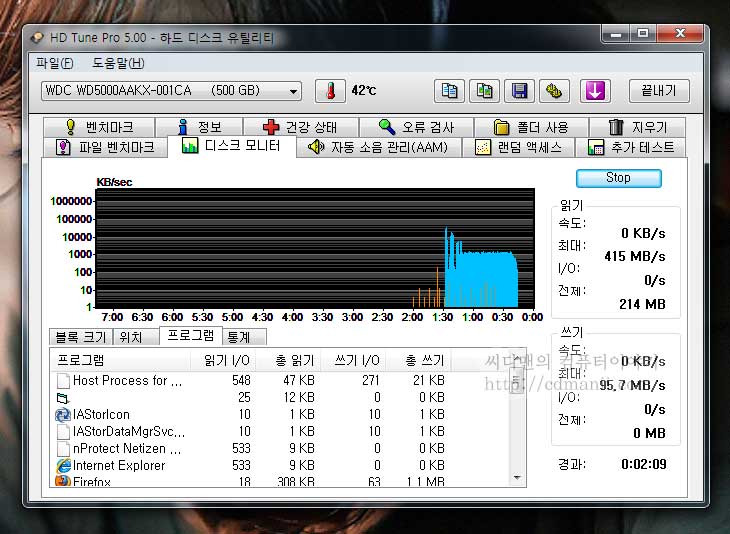The width and height of the screenshot is (730, 534).
Task: Switch to the 벤치마크 tab
Action: coord(99,127)
